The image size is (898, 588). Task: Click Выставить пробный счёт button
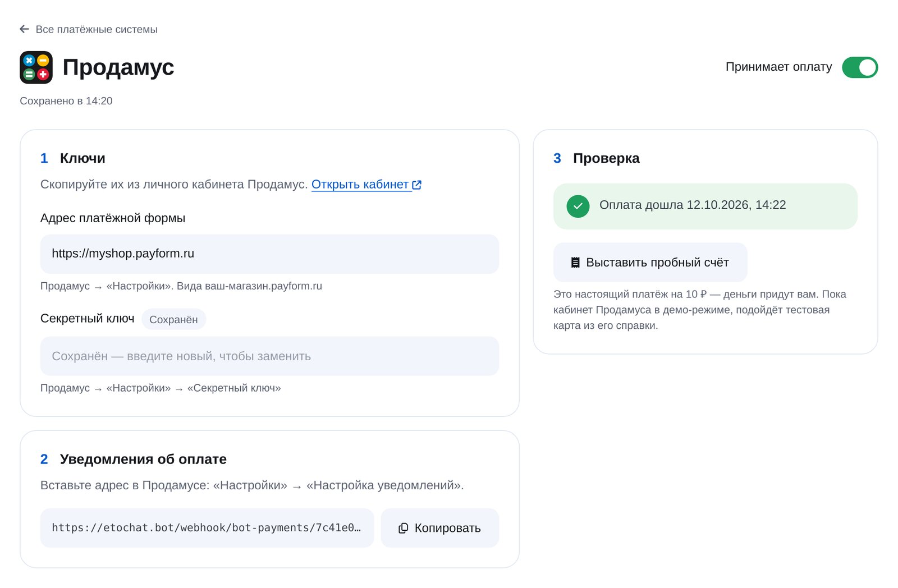coord(650,263)
